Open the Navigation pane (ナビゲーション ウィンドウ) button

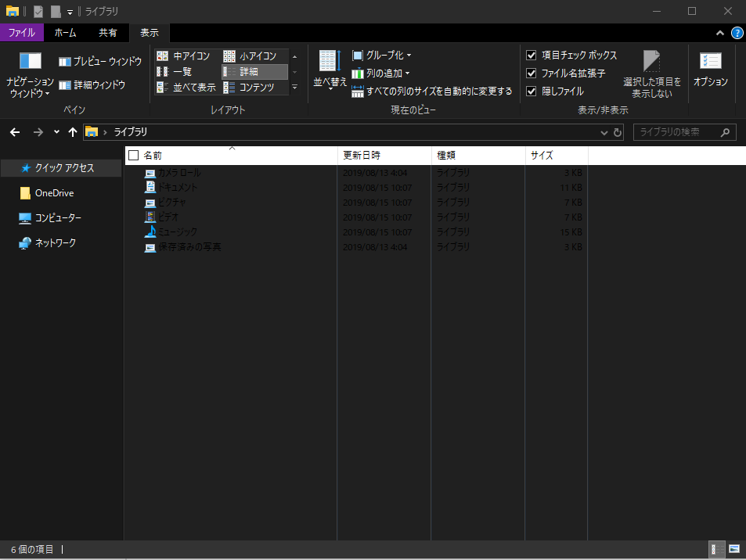30,74
